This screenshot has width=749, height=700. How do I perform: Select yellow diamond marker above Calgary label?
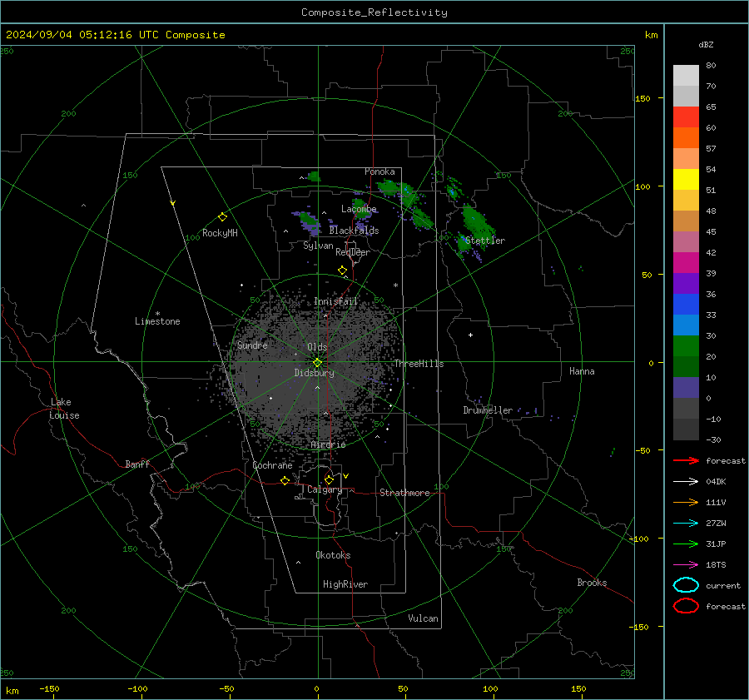tap(329, 479)
